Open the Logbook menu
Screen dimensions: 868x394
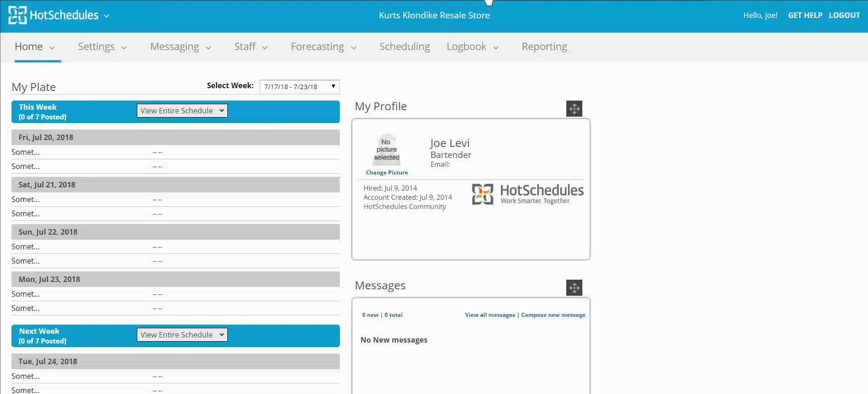[466, 47]
